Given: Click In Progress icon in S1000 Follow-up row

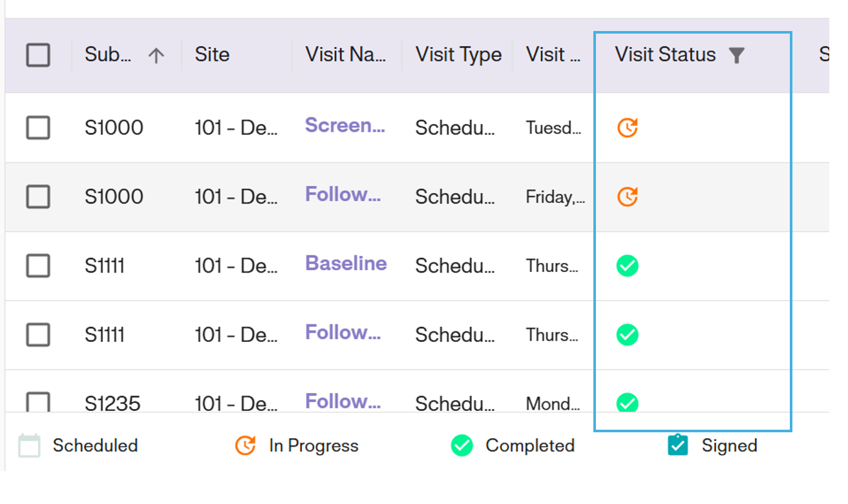Looking at the screenshot, I should point(627,196).
